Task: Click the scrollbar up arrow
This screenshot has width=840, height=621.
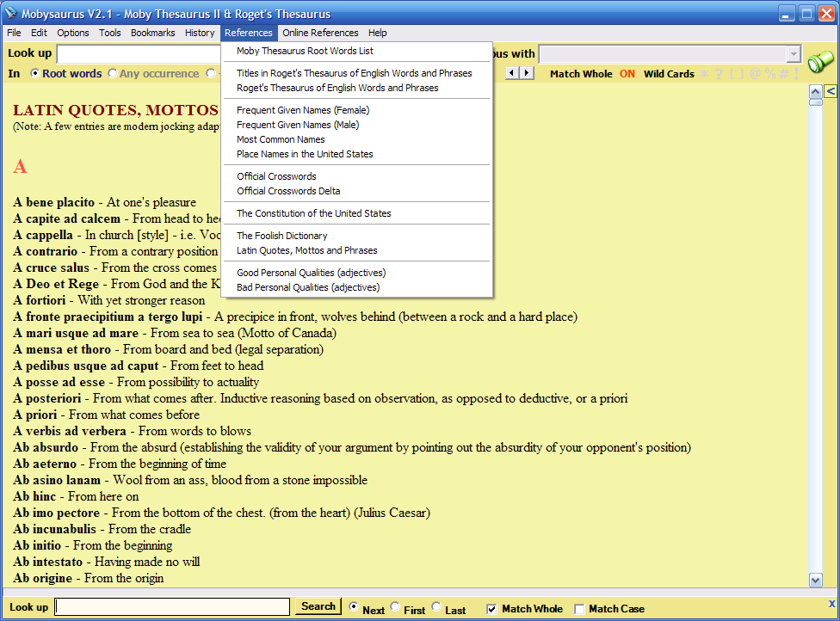Action: (x=815, y=91)
